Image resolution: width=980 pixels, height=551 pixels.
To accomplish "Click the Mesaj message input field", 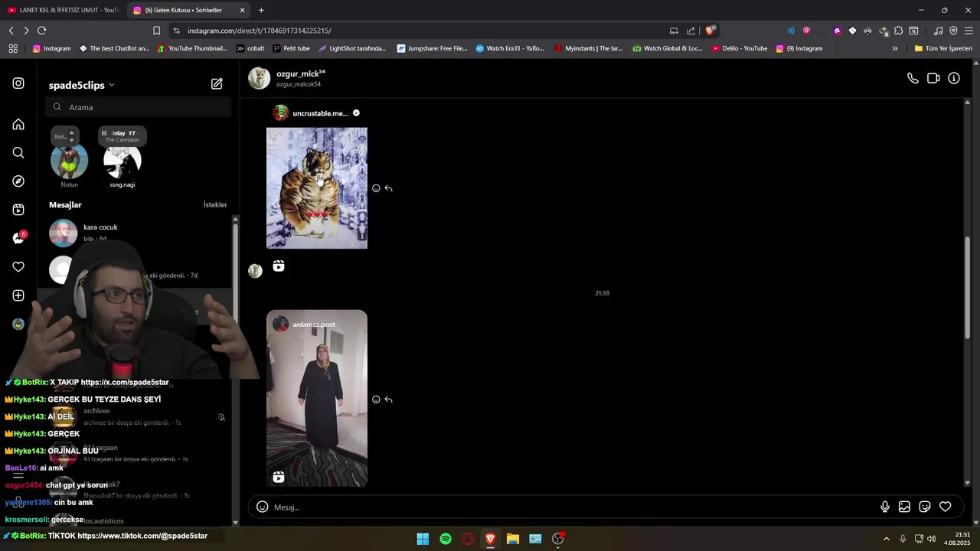I will 574,507.
